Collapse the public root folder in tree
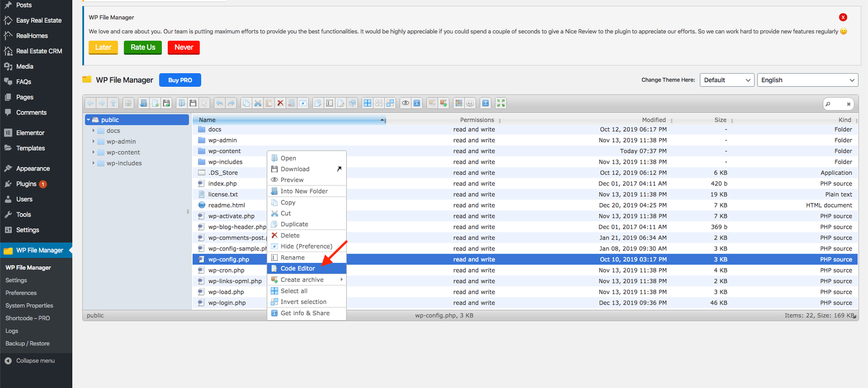 (x=88, y=120)
